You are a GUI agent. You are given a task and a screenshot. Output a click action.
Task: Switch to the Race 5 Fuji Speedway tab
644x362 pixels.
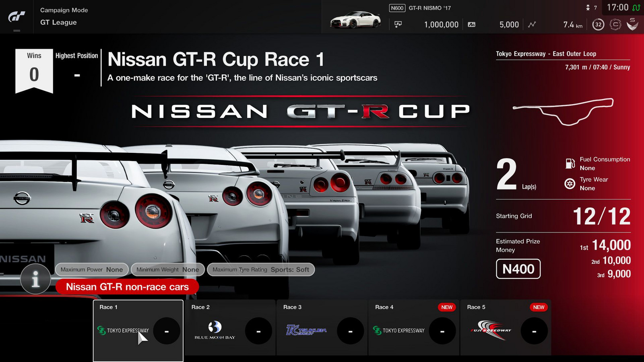[x=505, y=330]
